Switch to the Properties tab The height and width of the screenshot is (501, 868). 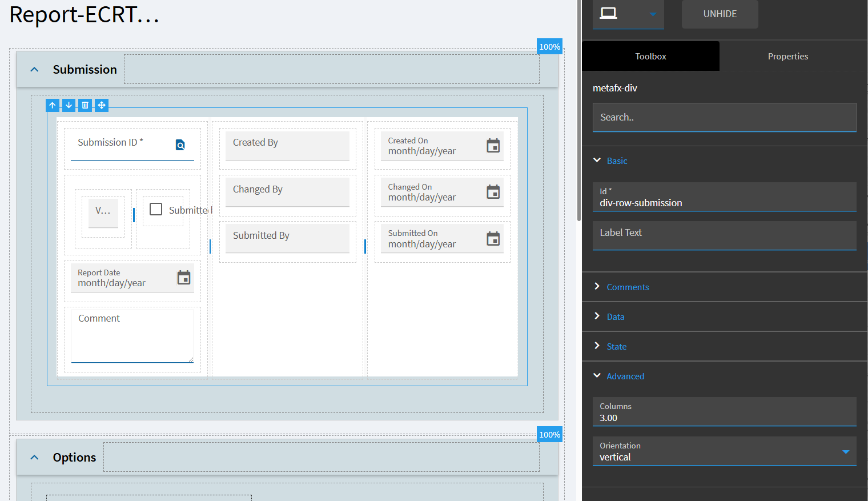click(788, 56)
